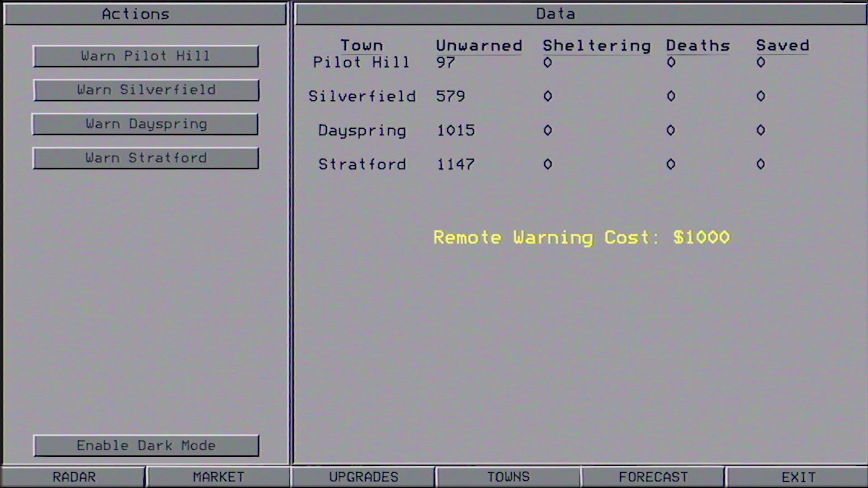Click EXIT on the bottom bar
Image resolution: width=868 pixels, height=488 pixels.
(x=797, y=477)
